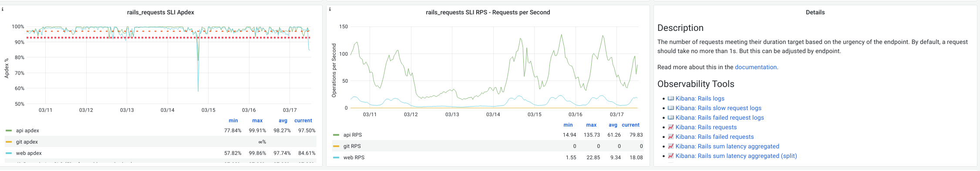Screen dimensions: 980x171
Task: Sort RPS legend by min column
Action: tap(568, 125)
